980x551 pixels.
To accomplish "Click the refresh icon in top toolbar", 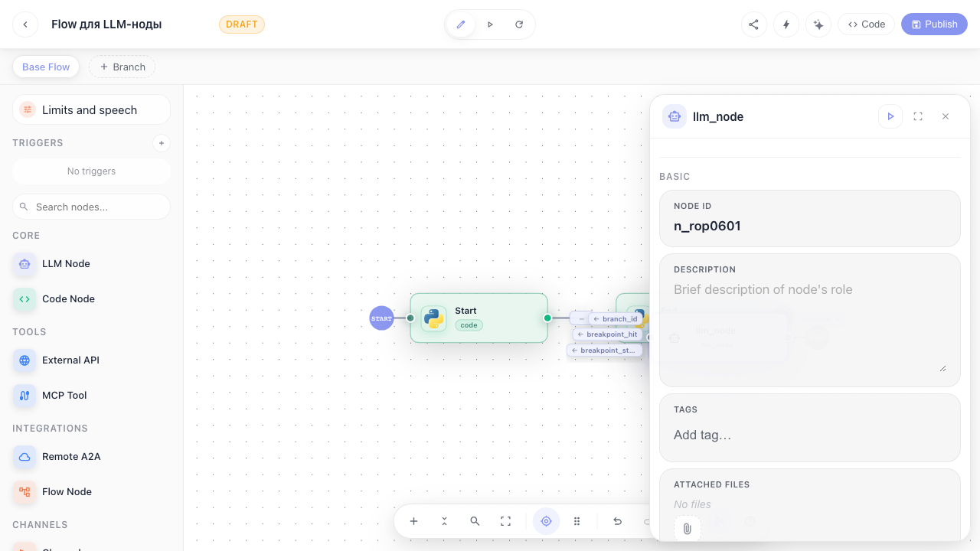I will (519, 24).
